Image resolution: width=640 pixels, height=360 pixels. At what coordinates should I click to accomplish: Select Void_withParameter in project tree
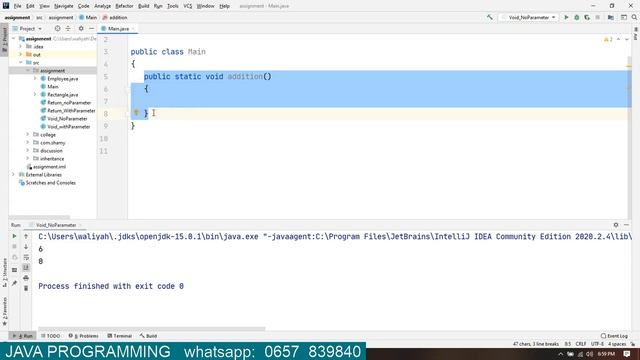point(69,127)
